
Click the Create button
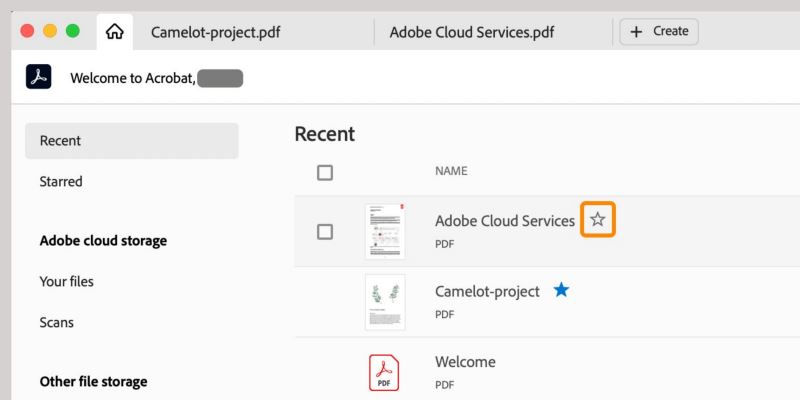pos(659,32)
